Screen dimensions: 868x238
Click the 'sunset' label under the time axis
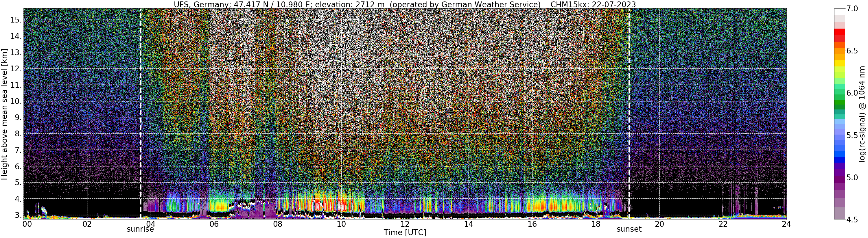(629, 229)
